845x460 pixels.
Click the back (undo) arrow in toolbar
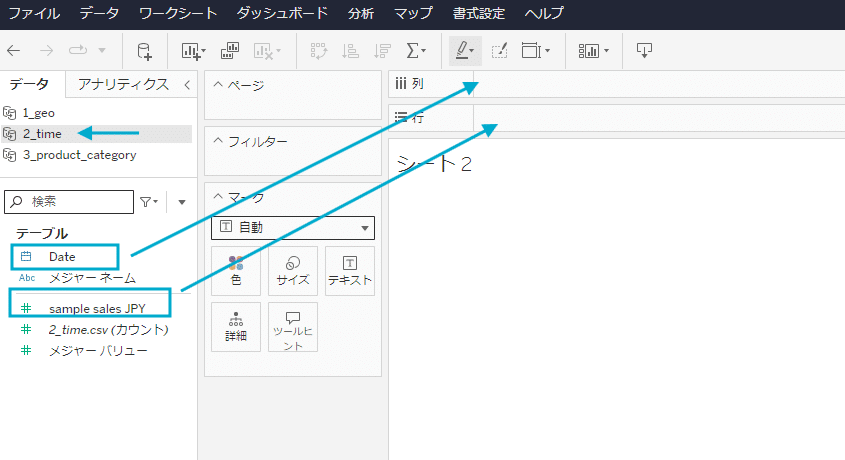[13, 51]
